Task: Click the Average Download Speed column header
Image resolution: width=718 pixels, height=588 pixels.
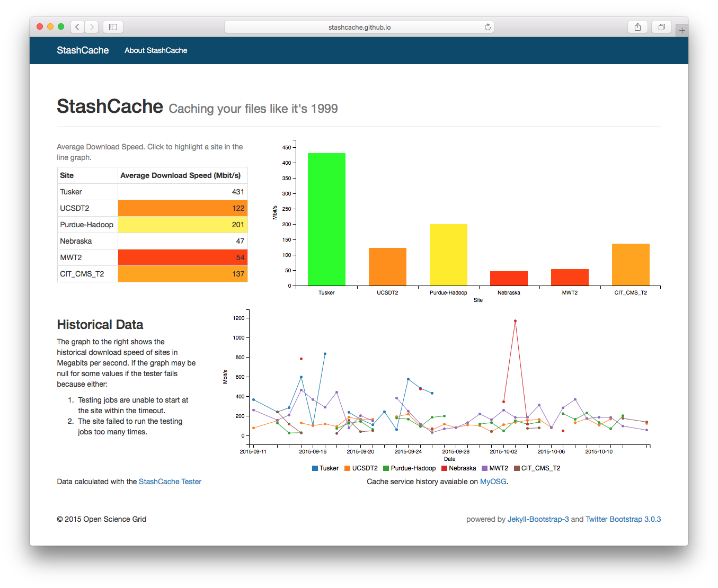Action: 182,175
